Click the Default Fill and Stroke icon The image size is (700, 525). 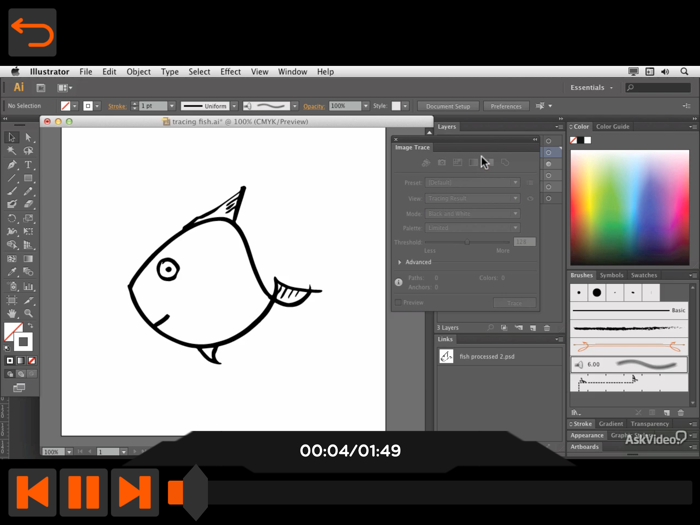[x=8, y=348]
